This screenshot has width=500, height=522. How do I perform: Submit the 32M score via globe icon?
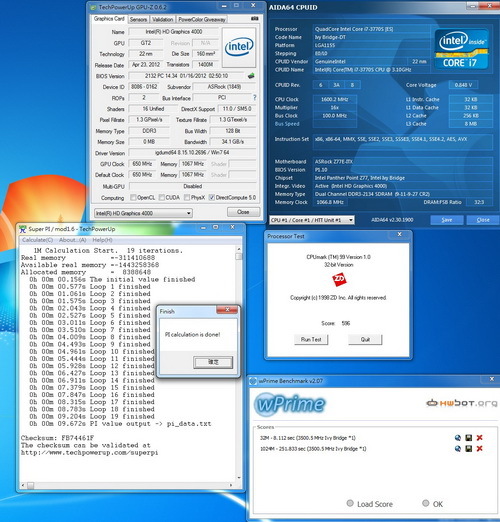coord(458,438)
